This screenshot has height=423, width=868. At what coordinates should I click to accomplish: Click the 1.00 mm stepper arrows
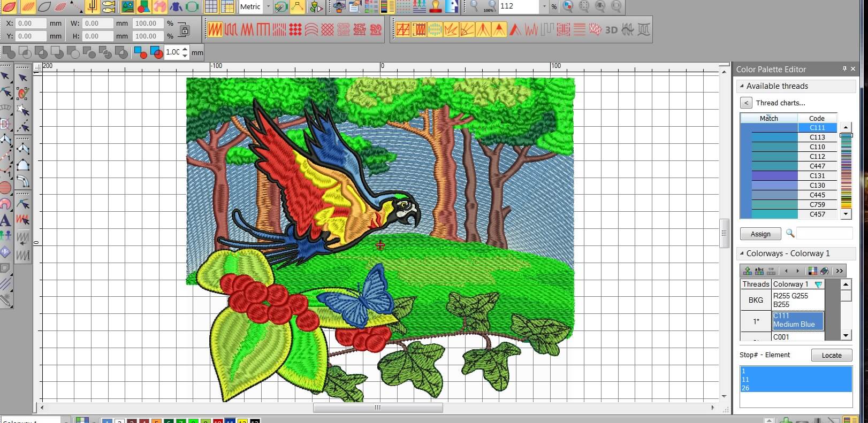pyautogui.click(x=185, y=52)
